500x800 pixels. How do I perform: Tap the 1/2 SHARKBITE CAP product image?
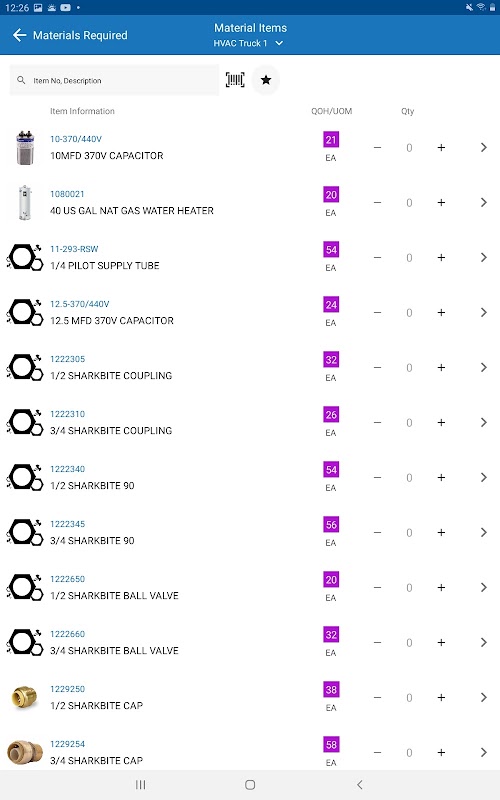24,697
